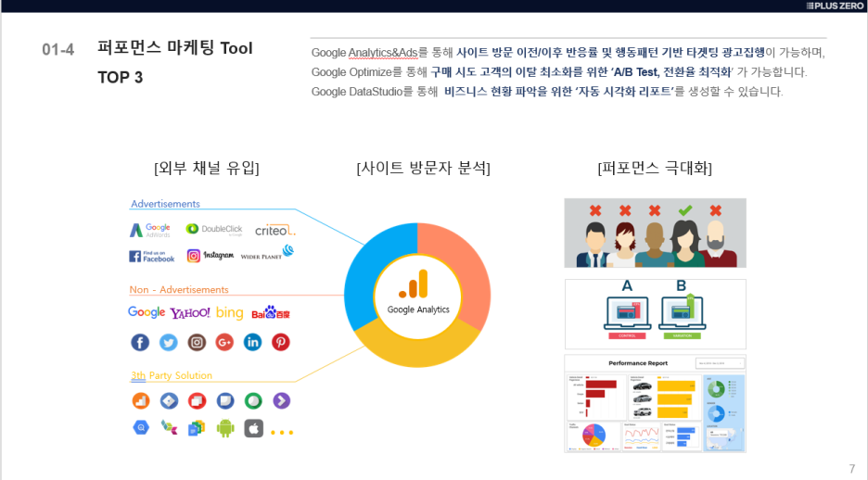The width and height of the screenshot is (868, 480).
Task: Select the Wider Planet logo
Action: point(267,253)
